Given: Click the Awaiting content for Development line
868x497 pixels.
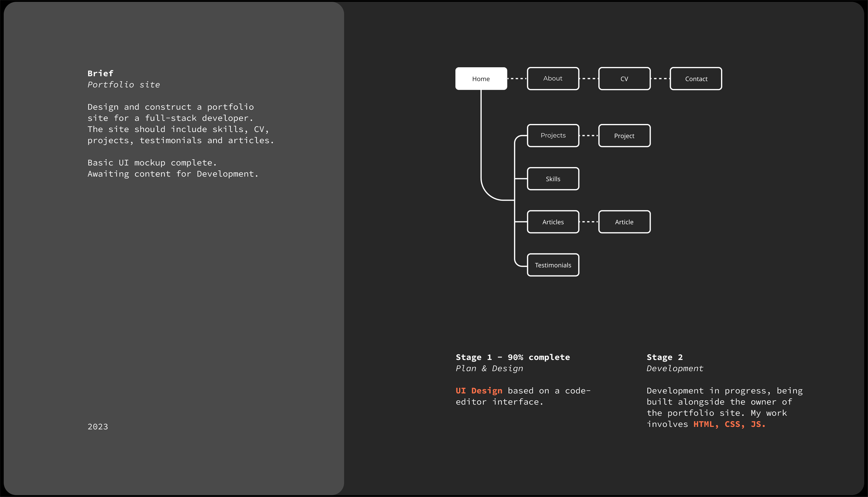Looking at the screenshot, I should 173,174.
